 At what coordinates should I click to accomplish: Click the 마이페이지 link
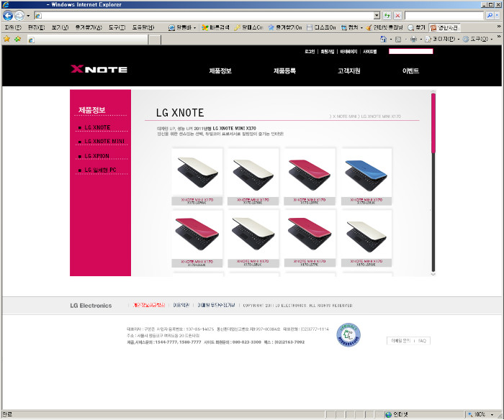click(348, 51)
